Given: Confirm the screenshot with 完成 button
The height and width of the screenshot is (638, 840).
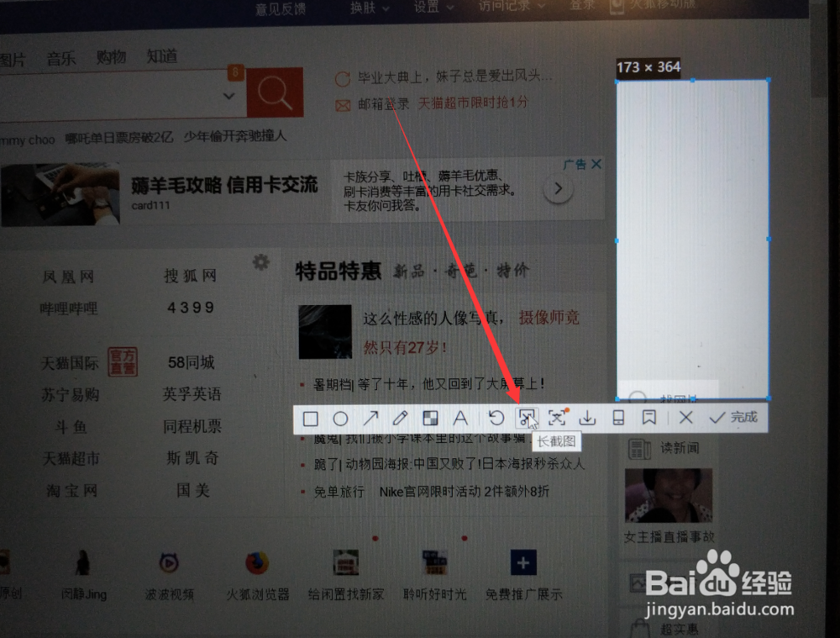Looking at the screenshot, I should [732, 417].
